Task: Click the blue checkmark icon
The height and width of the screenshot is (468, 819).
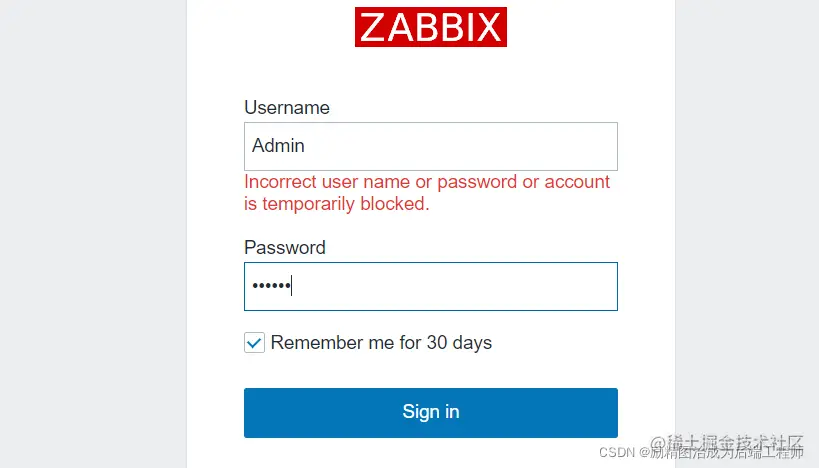Action: (254, 343)
